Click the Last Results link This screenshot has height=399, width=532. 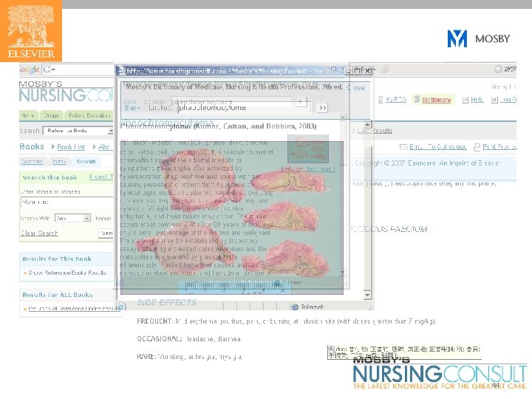[375, 131]
